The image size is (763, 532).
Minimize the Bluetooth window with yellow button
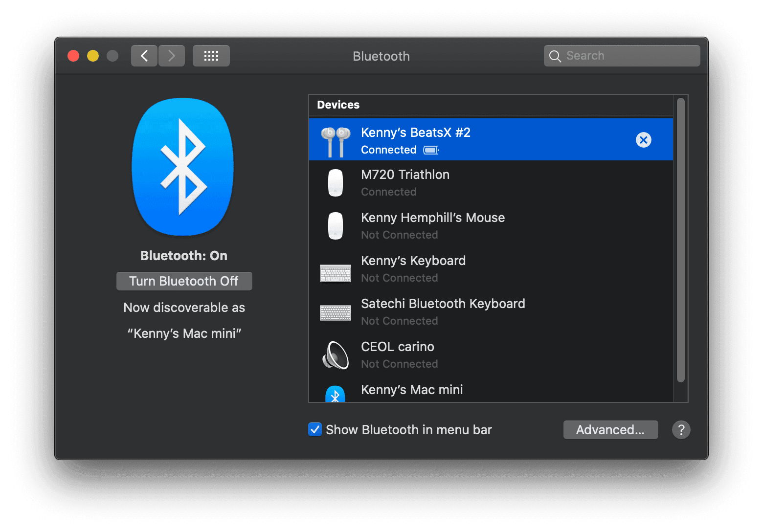[93, 56]
